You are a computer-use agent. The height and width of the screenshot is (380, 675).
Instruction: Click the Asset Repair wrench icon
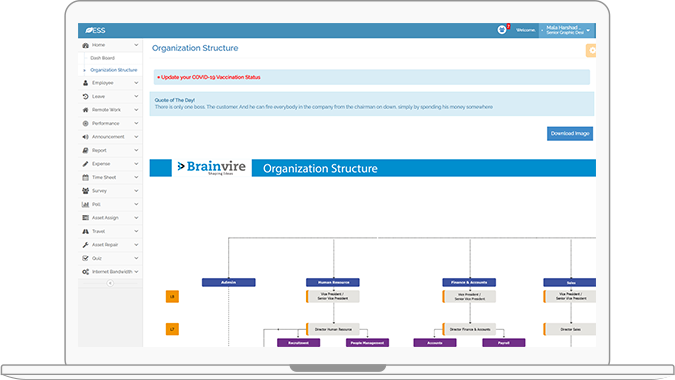(85, 245)
